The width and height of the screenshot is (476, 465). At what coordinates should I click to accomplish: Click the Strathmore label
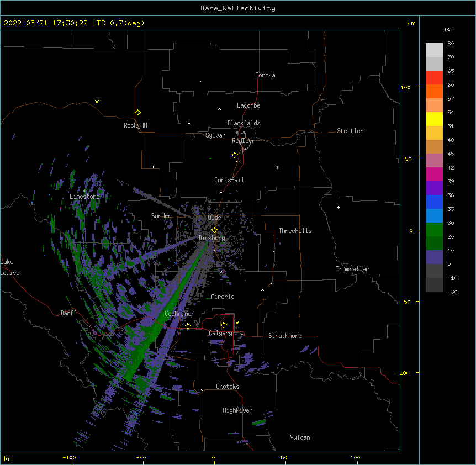click(x=285, y=336)
